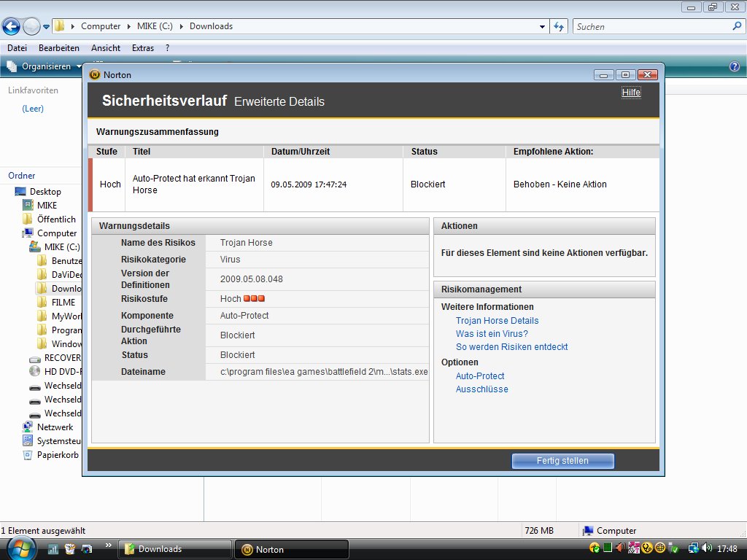Select Öffentlich folder in tree
747x560 pixels.
(56, 219)
